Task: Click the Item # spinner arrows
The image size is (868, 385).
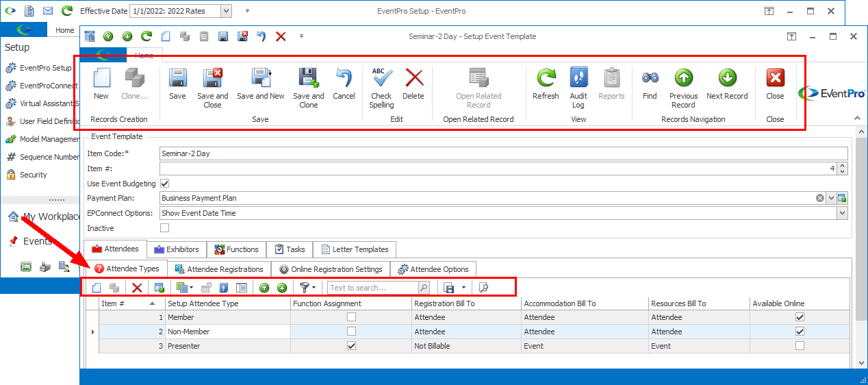Action: (843, 169)
